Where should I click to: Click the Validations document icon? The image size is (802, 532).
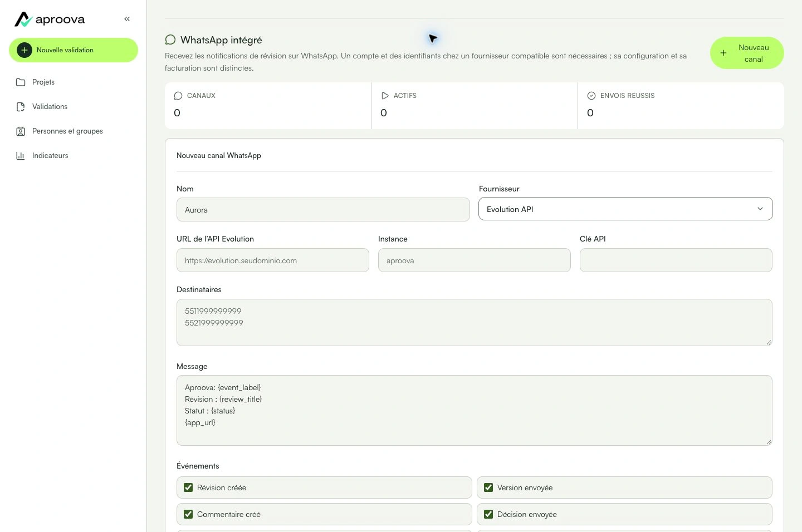[x=21, y=107]
